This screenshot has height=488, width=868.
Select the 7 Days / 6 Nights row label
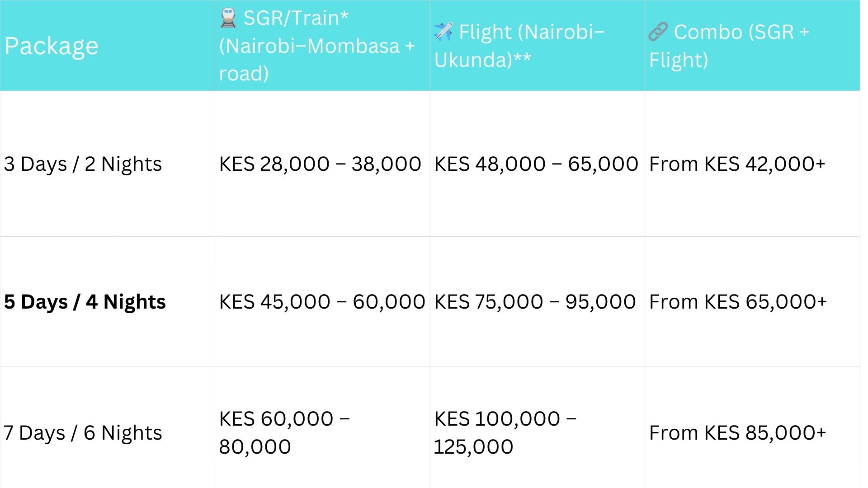[x=83, y=432]
